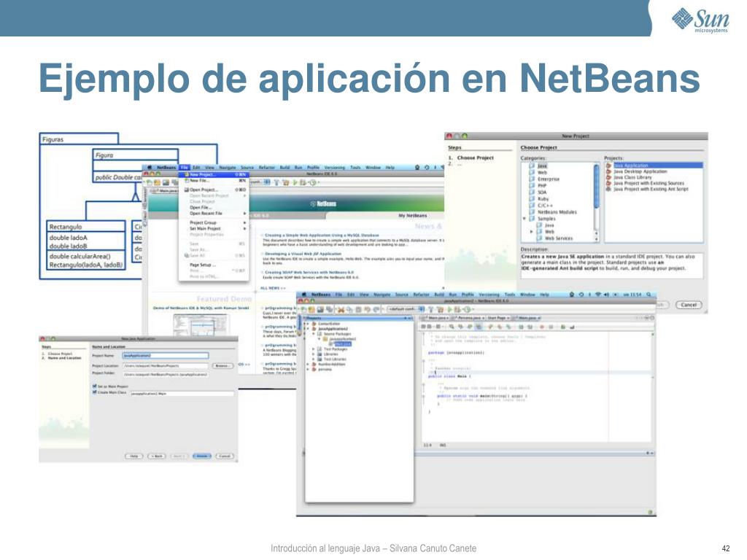Click Java Class Library icon in New Project dialog

(609, 177)
